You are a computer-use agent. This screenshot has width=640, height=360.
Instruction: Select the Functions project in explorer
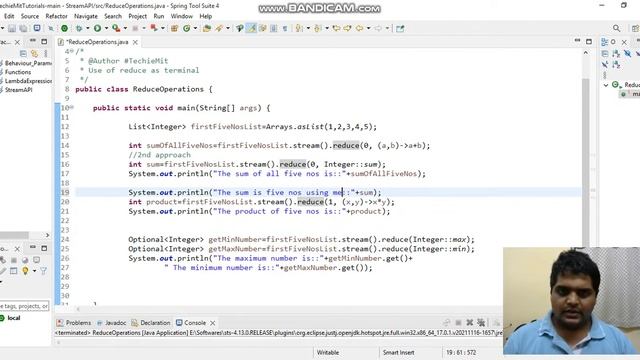click(x=16, y=72)
